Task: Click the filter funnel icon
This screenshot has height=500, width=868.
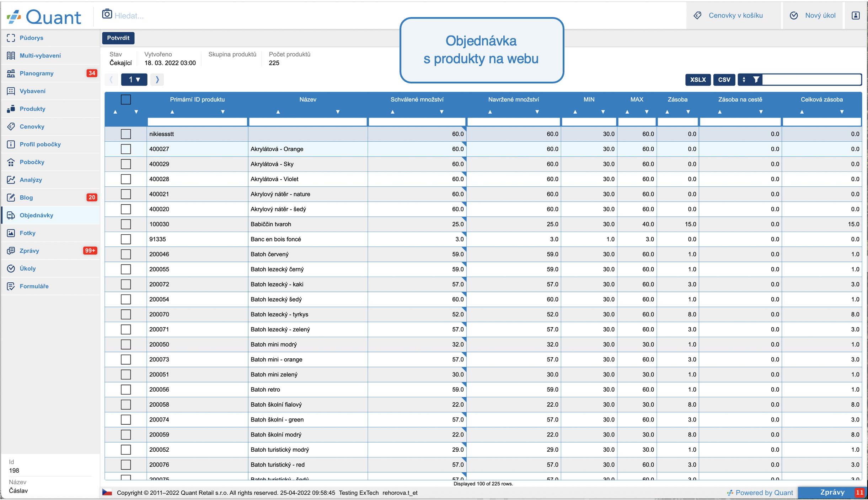Action: pos(756,80)
